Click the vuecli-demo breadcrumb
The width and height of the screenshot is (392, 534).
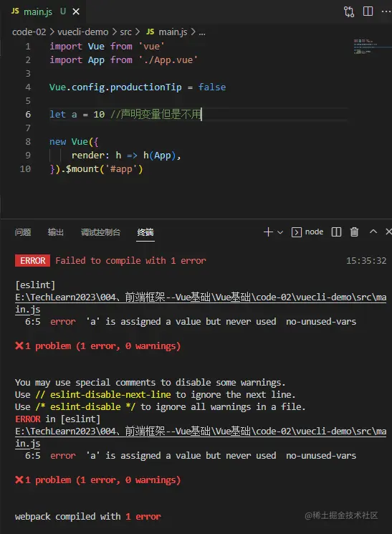[x=82, y=32]
